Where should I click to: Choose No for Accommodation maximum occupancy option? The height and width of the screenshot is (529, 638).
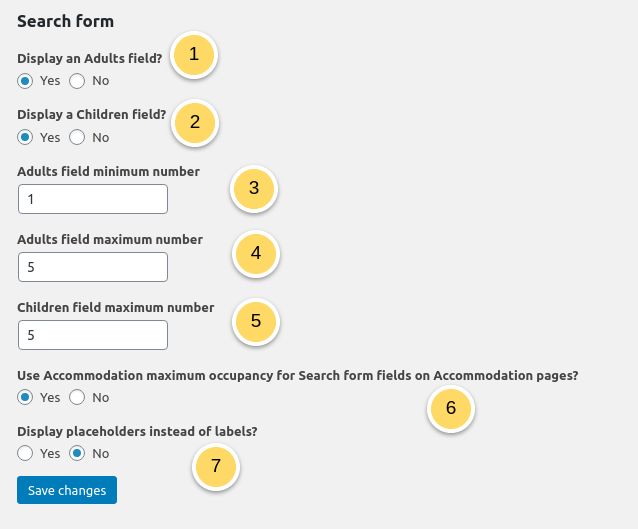(77, 397)
